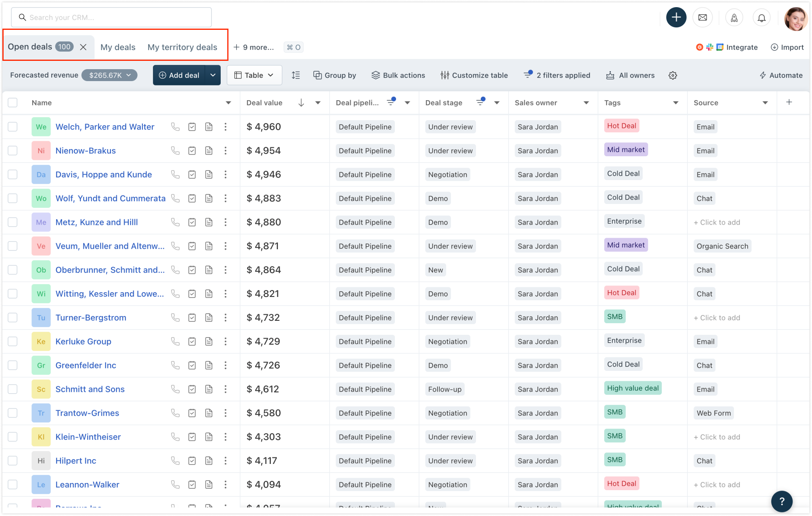Open the Automate feature

click(780, 75)
